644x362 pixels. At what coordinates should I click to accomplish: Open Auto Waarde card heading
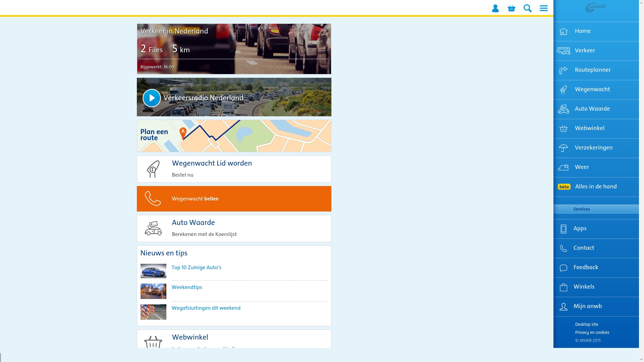pyautogui.click(x=194, y=223)
